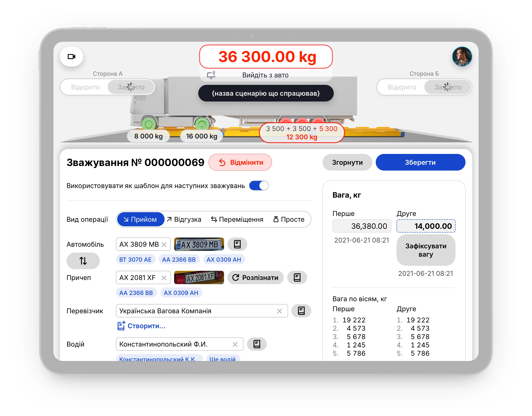Swap vehicle and trailer with arrows button
The image size is (532, 416).
click(x=83, y=261)
